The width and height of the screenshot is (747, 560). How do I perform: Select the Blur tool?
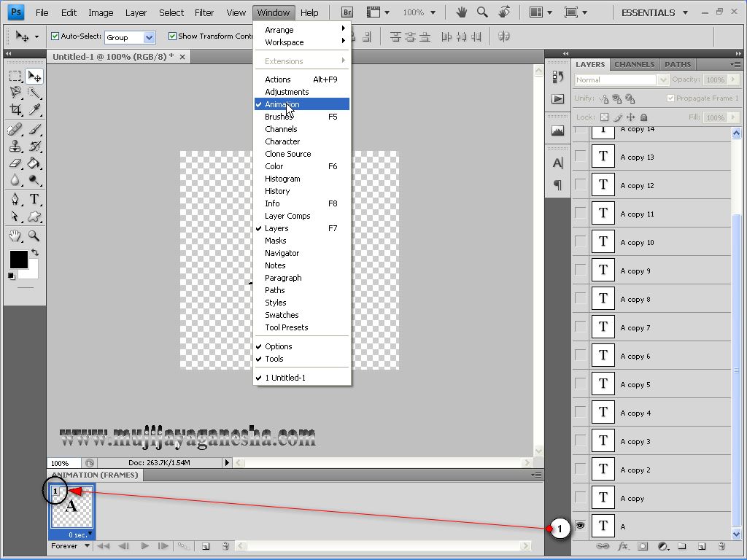tap(15, 180)
